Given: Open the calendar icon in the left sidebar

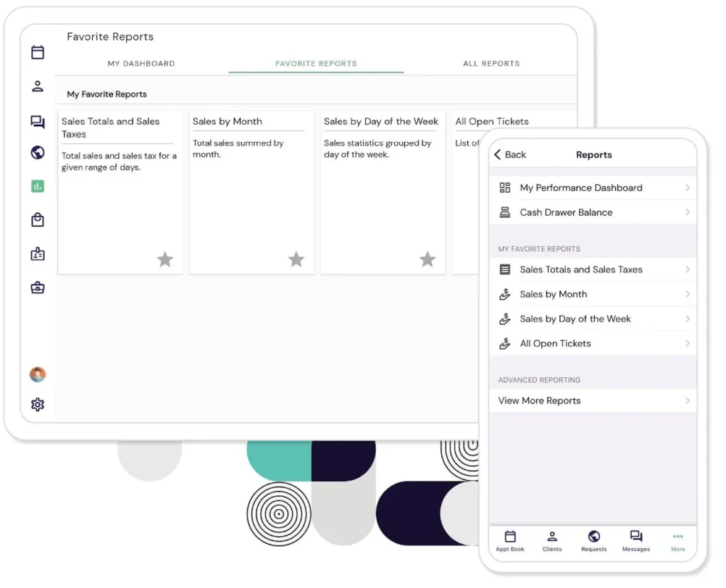Looking at the screenshot, I should (x=38, y=52).
